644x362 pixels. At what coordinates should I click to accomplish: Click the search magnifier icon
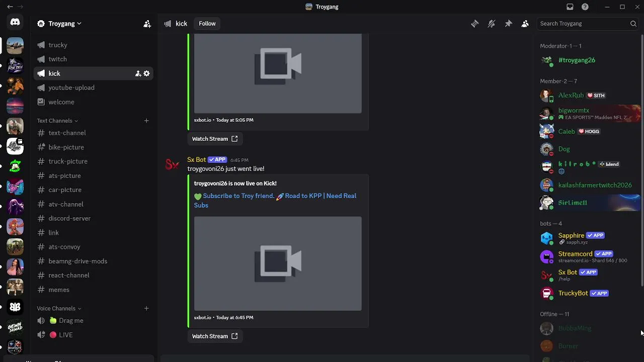(x=633, y=24)
